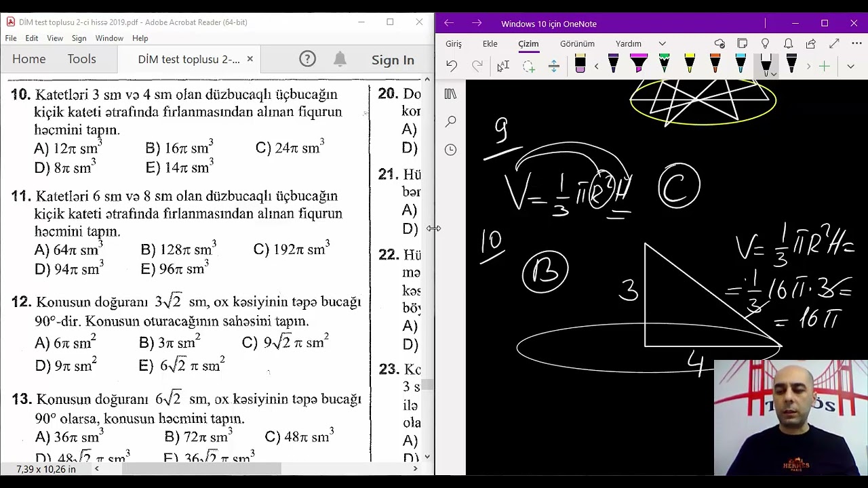
Task: Click answer D) 9π sm² in question 12
Action: tap(65, 365)
